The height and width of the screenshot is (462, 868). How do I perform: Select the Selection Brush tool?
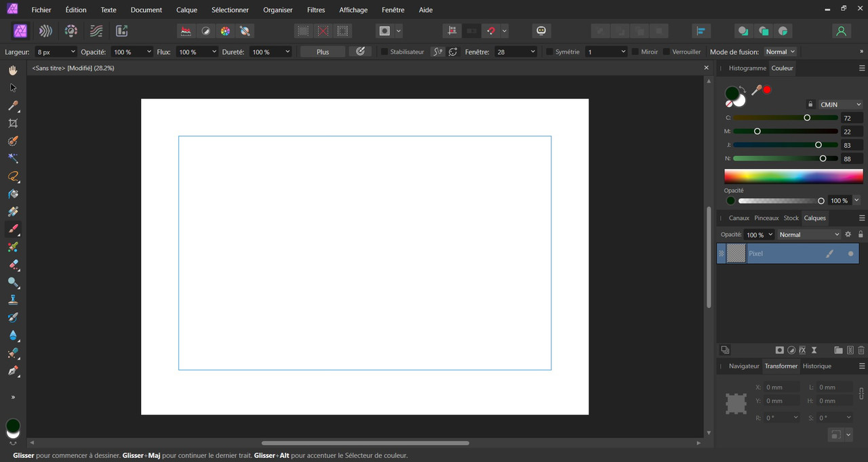(13, 140)
